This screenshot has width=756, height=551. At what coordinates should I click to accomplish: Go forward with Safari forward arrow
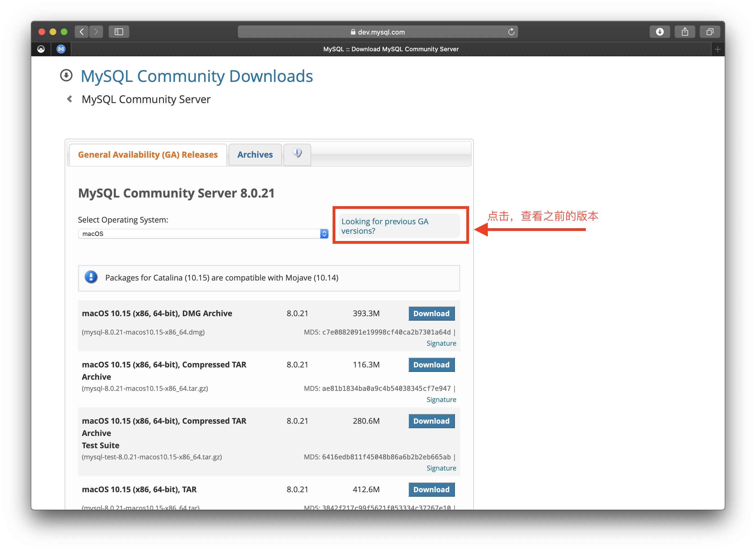(x=96, y=32)
